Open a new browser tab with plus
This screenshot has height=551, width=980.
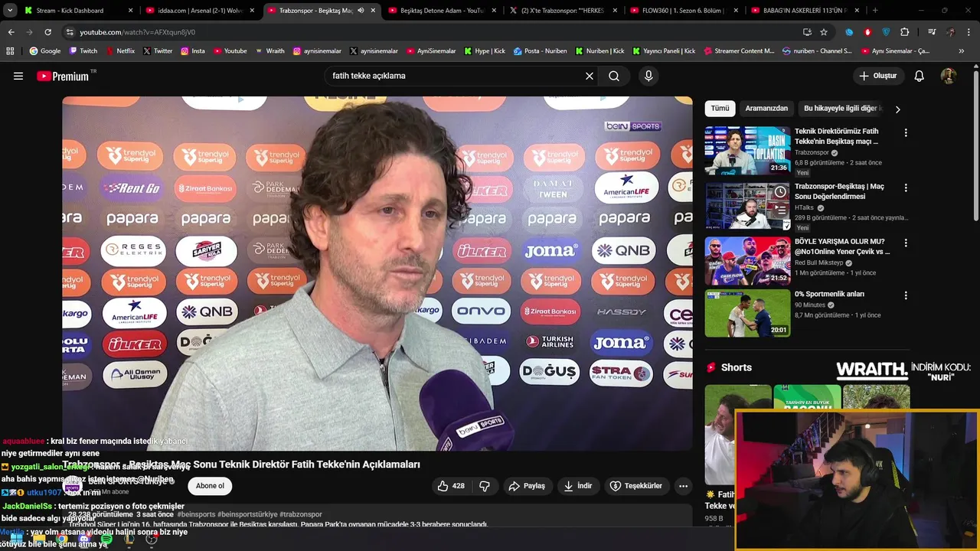tap(875, 11)
